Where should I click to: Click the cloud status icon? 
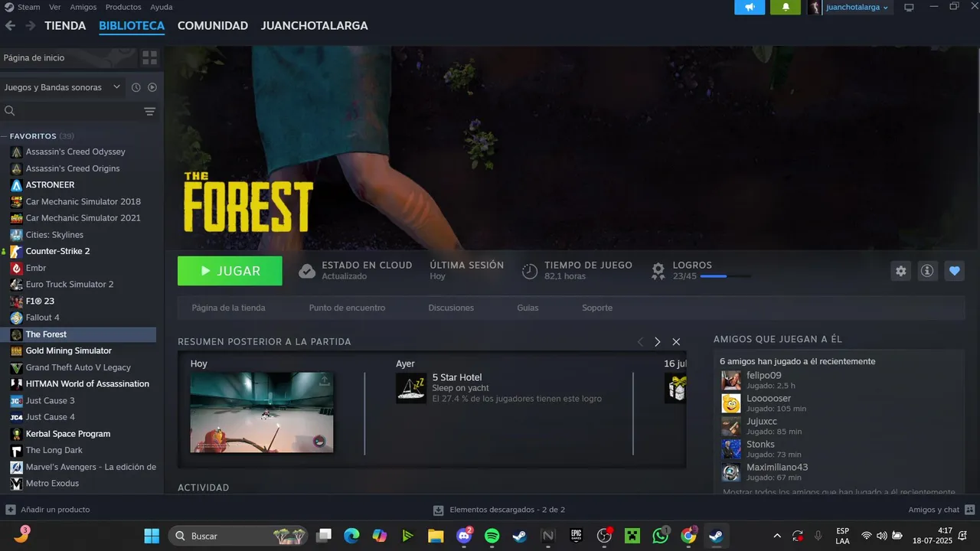[x=307, y=271]
